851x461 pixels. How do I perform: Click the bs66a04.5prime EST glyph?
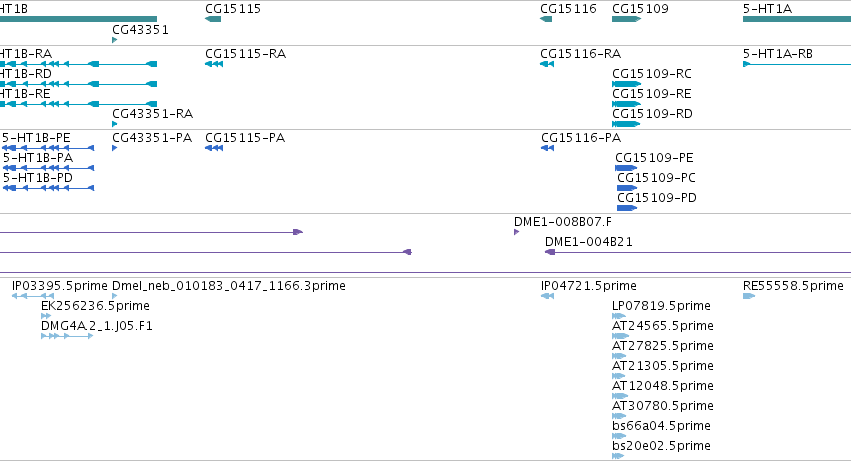click(x=619, y=437)
